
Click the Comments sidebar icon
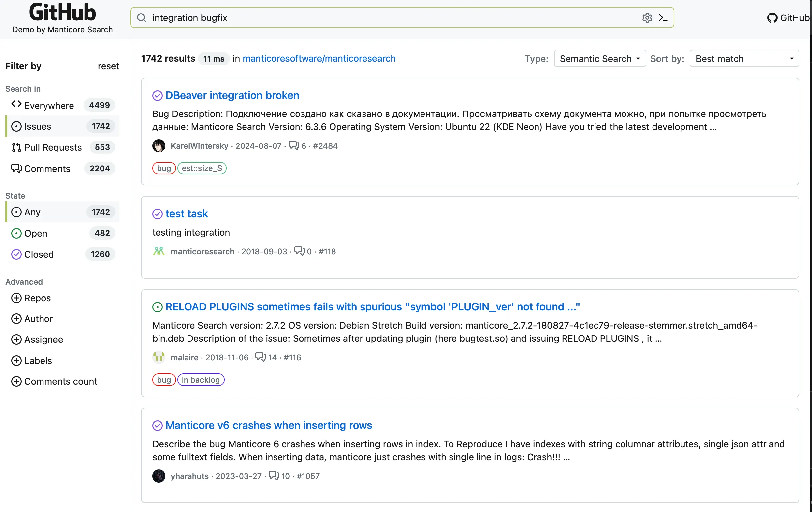point(16,168)
